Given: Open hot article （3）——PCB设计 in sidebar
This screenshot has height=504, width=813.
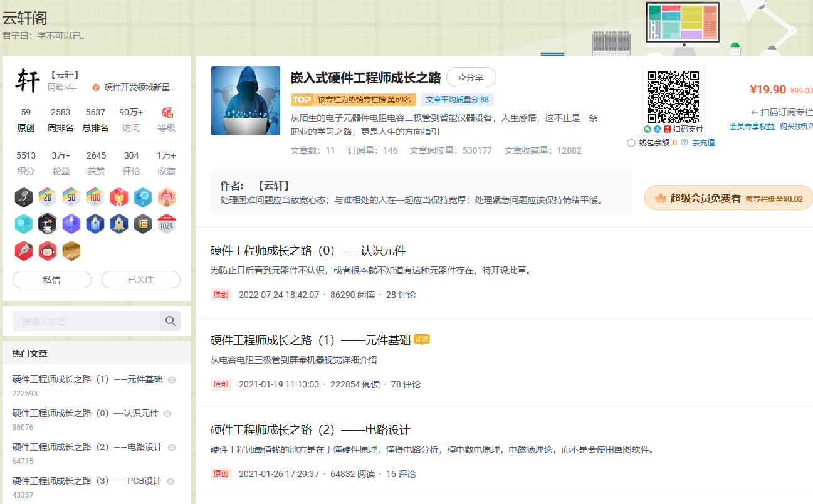Looking at the screenshot, I should (x=87, y=481).
